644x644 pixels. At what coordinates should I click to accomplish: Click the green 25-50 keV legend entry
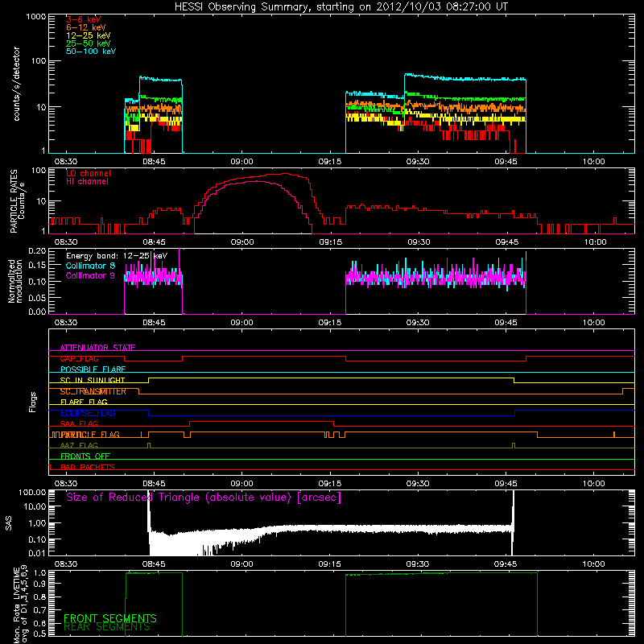89,43
